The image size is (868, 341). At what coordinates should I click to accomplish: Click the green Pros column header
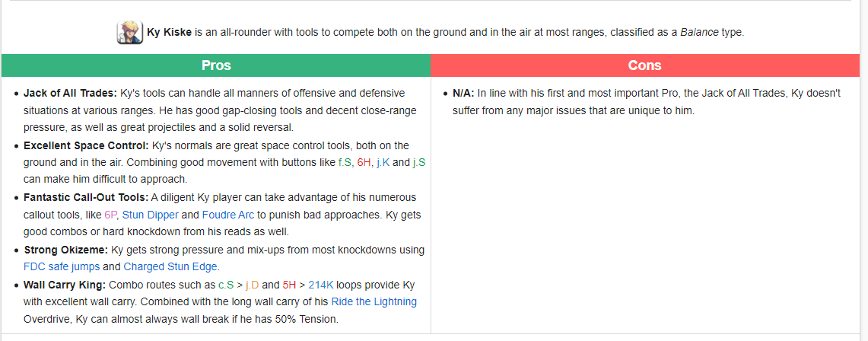click(x=216, y=65)
